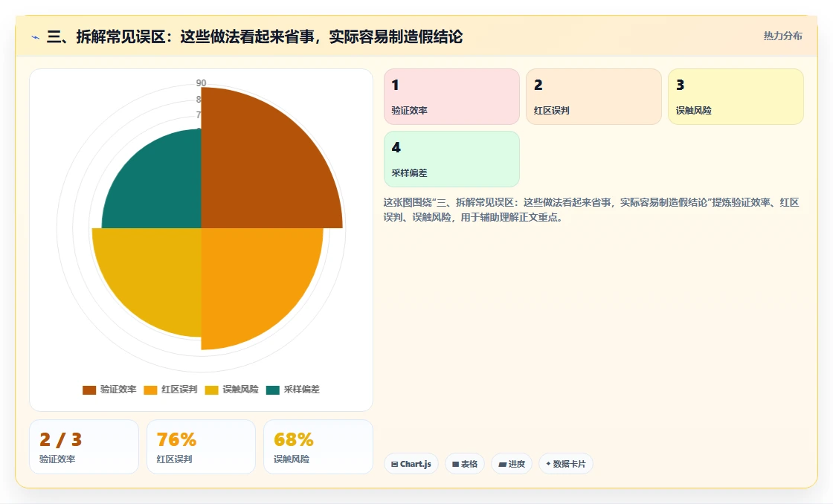
Task: Click the lightning icon beside the section title
Action: point(36,37)
